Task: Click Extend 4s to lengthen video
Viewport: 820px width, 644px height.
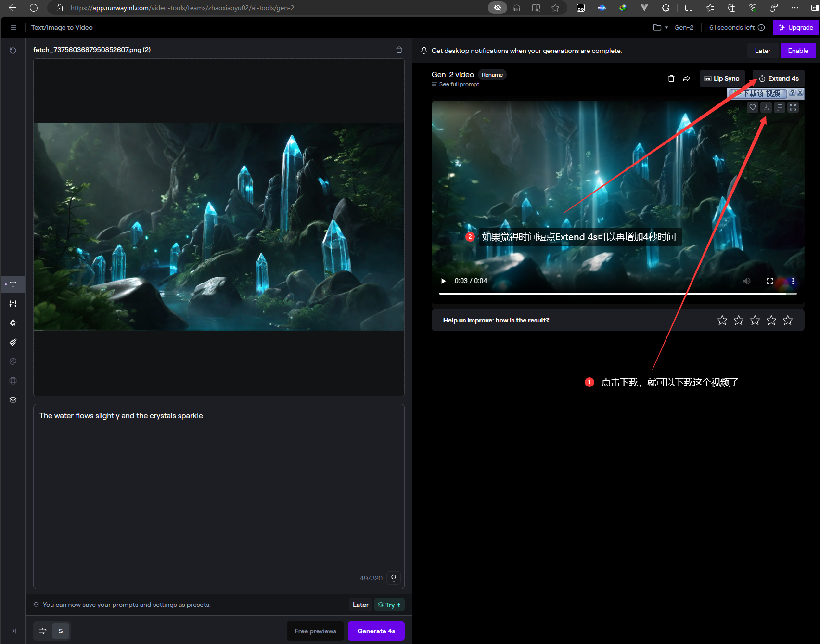Action: 779,78
